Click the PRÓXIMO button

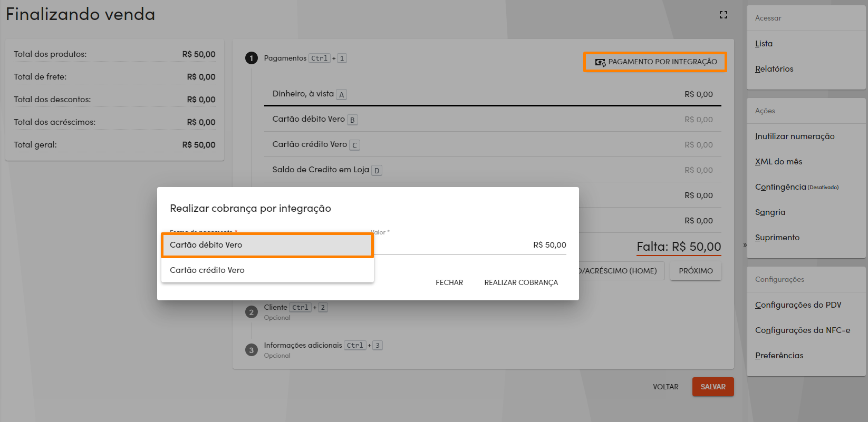pyautogui.click(x=696, y=271)
